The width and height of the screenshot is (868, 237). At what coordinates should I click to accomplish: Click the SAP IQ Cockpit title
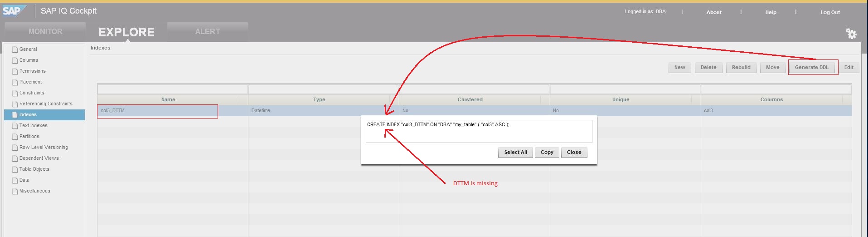[68, 11]
